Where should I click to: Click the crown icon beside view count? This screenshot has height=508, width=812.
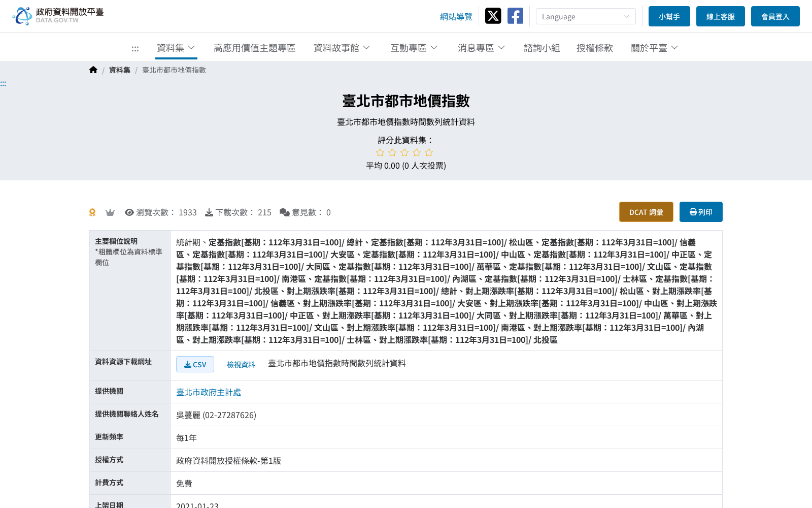point(110,212)
